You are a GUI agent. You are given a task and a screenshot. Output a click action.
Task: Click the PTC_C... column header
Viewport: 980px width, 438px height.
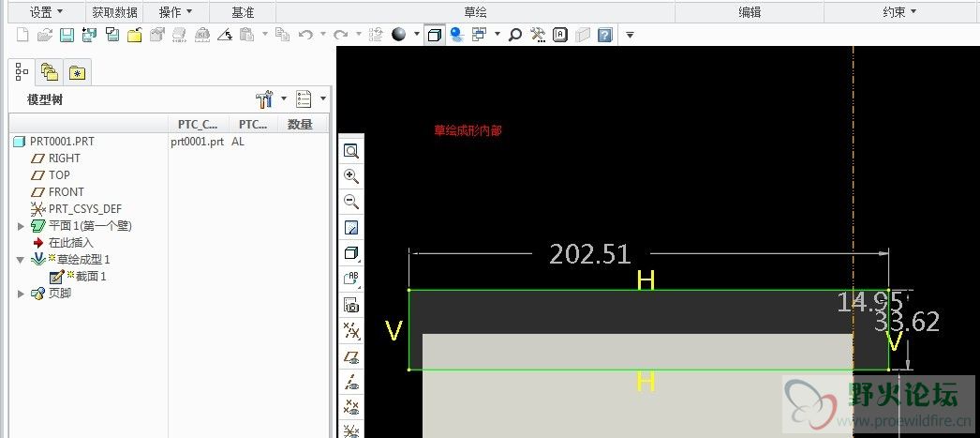tap(198, 125)
